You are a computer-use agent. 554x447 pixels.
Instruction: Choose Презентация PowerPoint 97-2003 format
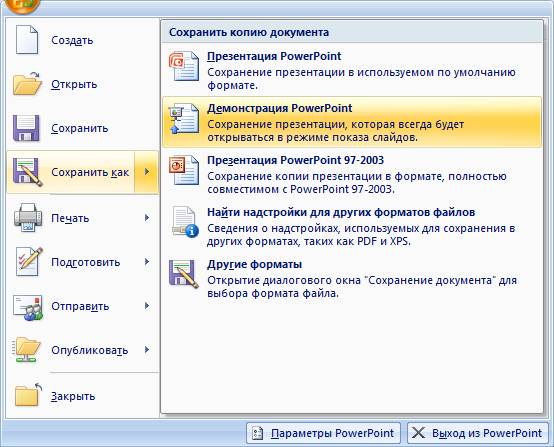point(352,174)
